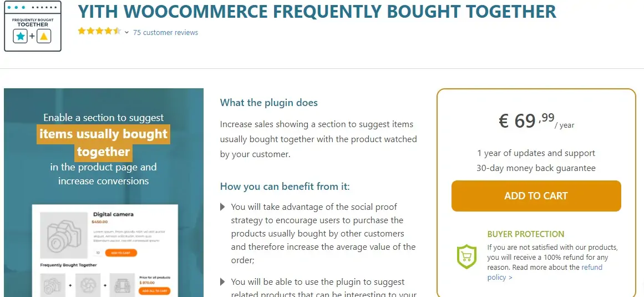Expand the rating breakdown chevron next to stars
The width and height of the screenshot is (644, 297).
pos(126,33)
